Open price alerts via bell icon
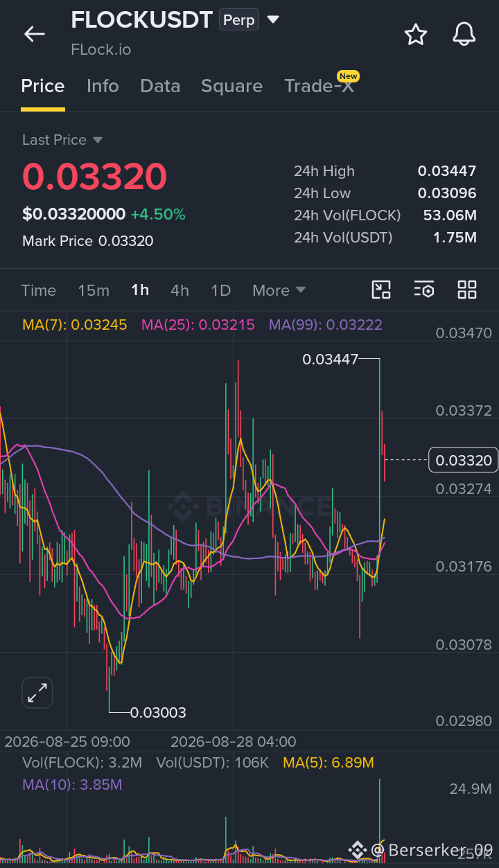This screenshot has width=499, height=868. 464,34
